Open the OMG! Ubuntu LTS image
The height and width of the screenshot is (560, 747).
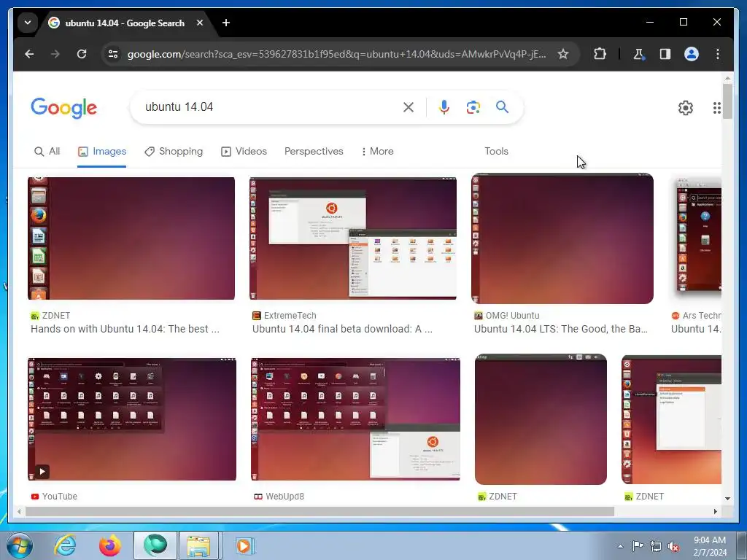click(x=562, y=238)
